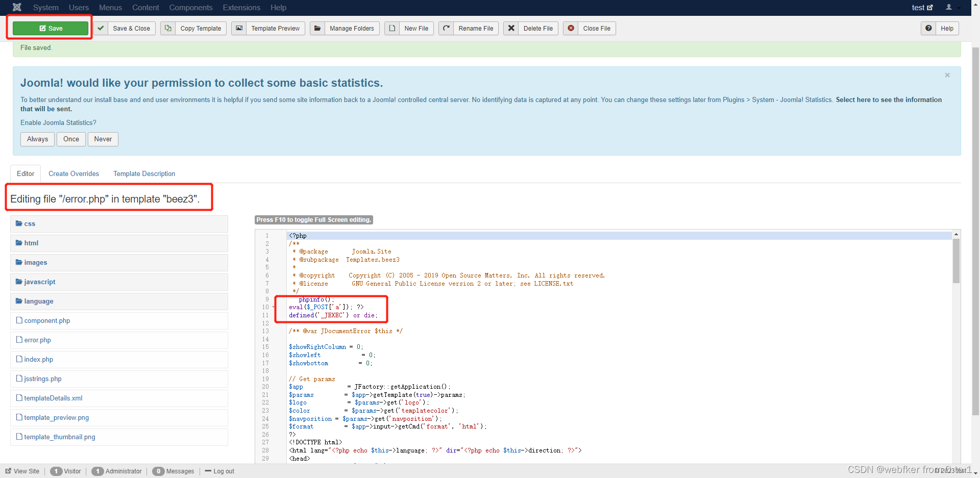The width and height of the screenshot is (980, 478).
Task: Place cursor on line 1 '<?php' in editor
Action: click(x=298, y=236)
